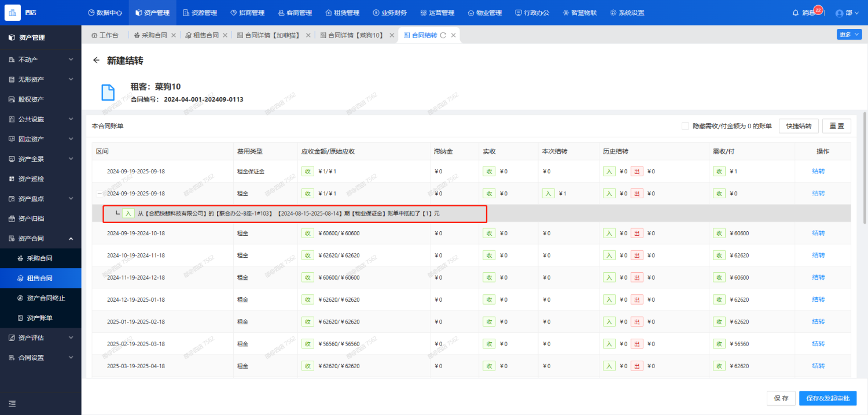Expand 无形资产 in the sidebar
868x415 pixels.
click(41, 79)
